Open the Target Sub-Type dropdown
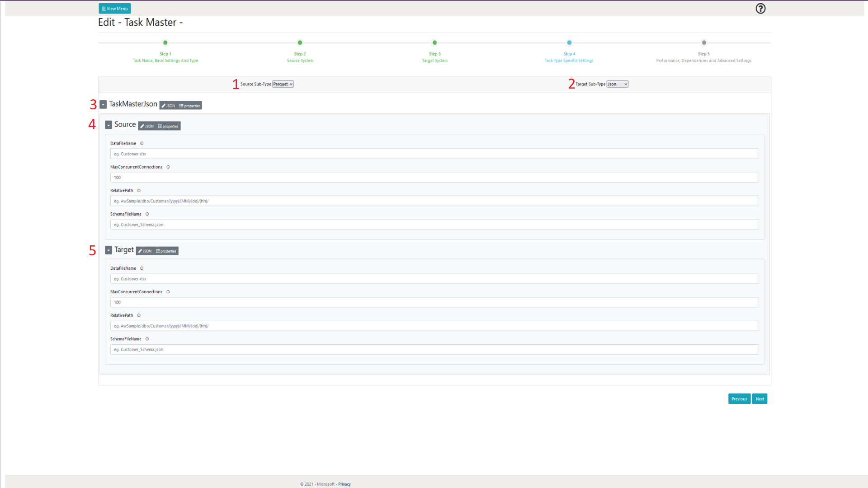The width and height of the screenshot is (868, 488). [x=617, y=84]
